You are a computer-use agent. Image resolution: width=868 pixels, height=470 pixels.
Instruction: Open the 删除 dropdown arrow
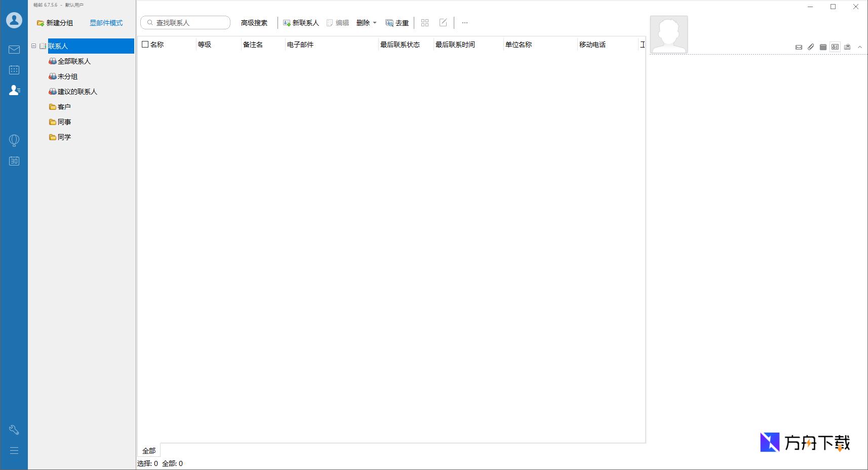375,23
